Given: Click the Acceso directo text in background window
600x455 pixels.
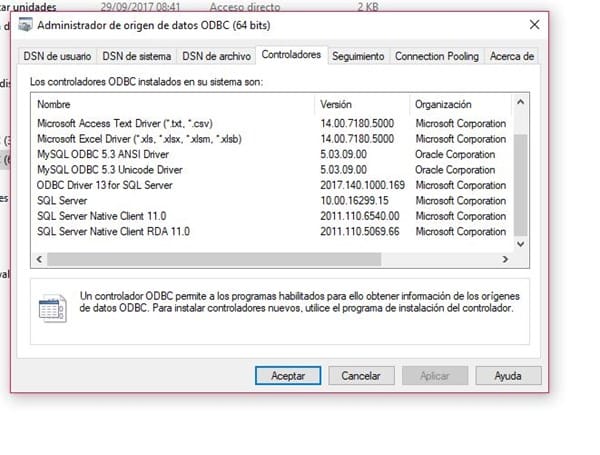Looking at the screenshot, I should click(245, 7).
